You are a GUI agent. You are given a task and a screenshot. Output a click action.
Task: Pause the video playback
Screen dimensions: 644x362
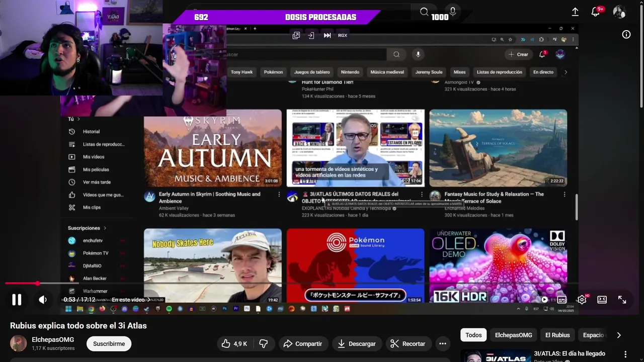17,300
